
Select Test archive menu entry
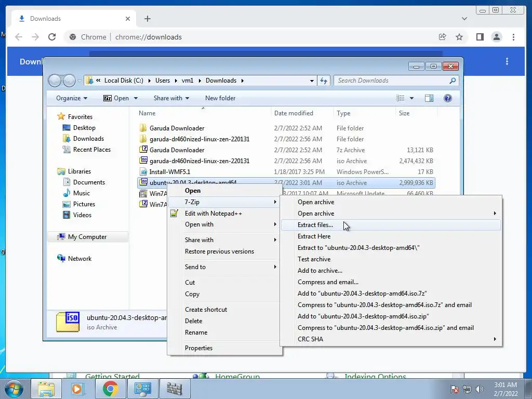click(391, 259)
